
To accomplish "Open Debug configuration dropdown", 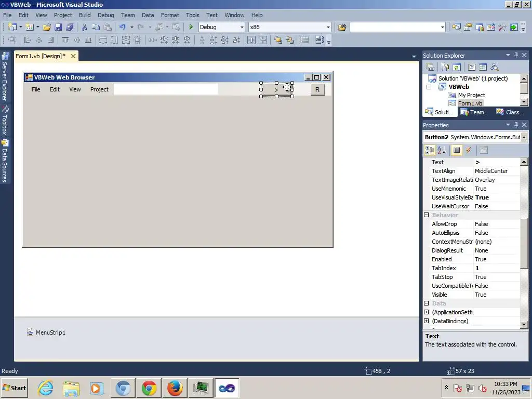I will coord(242,27).
